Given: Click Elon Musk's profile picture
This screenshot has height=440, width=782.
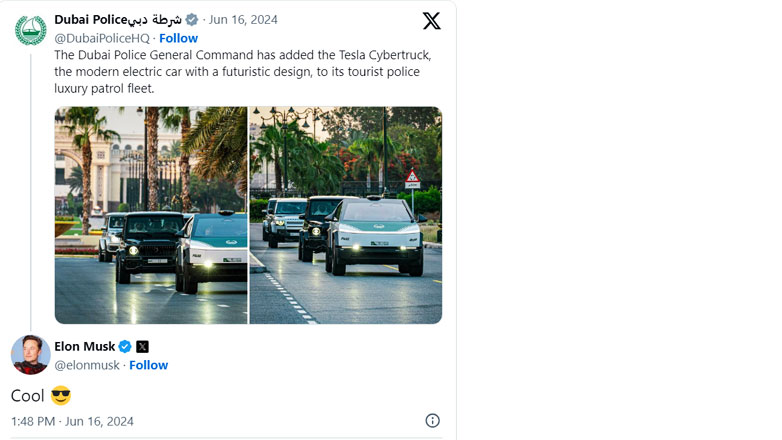Looking at the screenshot, I should 30,355.
